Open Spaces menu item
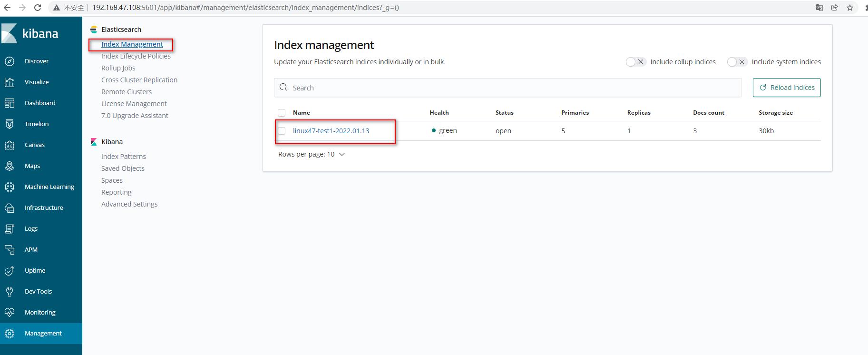This screenshot has height=355, width=868. (112, 180)
